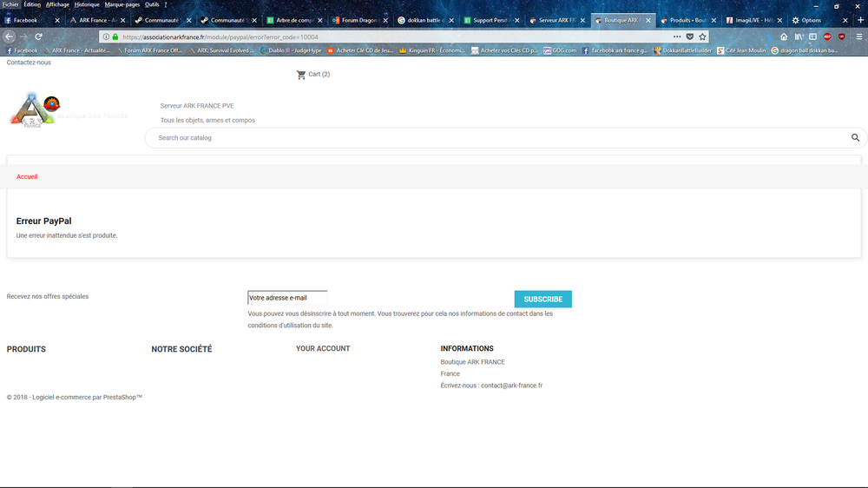Open the Fichier menu
This screenshot has width=868, height=488.
point(10,4)
